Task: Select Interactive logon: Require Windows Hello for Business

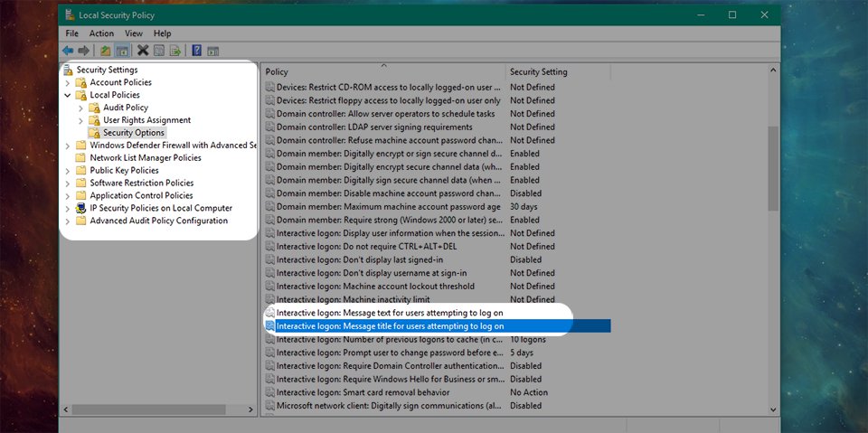Action: [391, 380]
